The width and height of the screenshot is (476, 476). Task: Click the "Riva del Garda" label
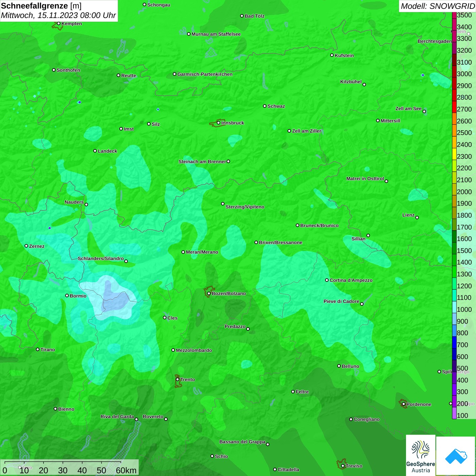pyautogui.click(x=117, y=417)
